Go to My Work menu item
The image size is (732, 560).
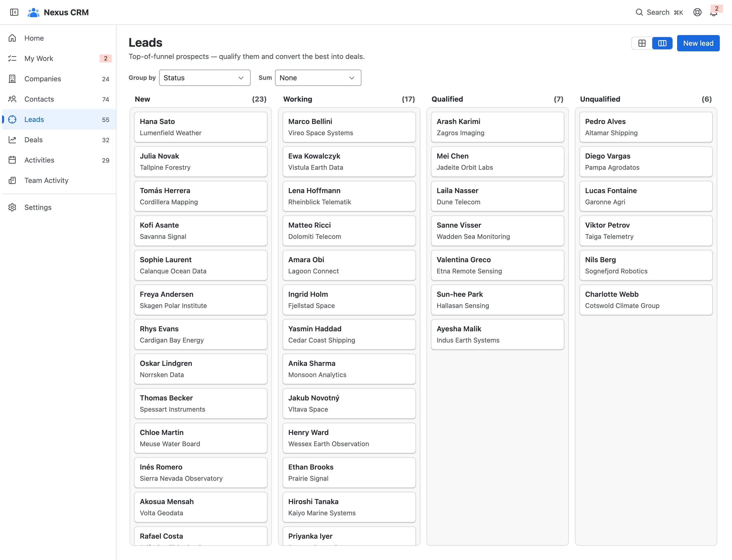click(59, 58)
